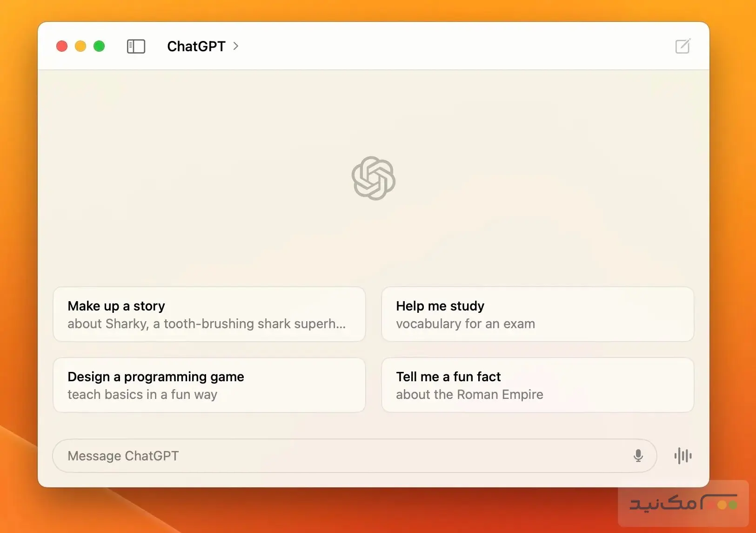Click the OpenAI logo in the chat area
The width and height of the screenshot is (756, 533).
[373, 179]
